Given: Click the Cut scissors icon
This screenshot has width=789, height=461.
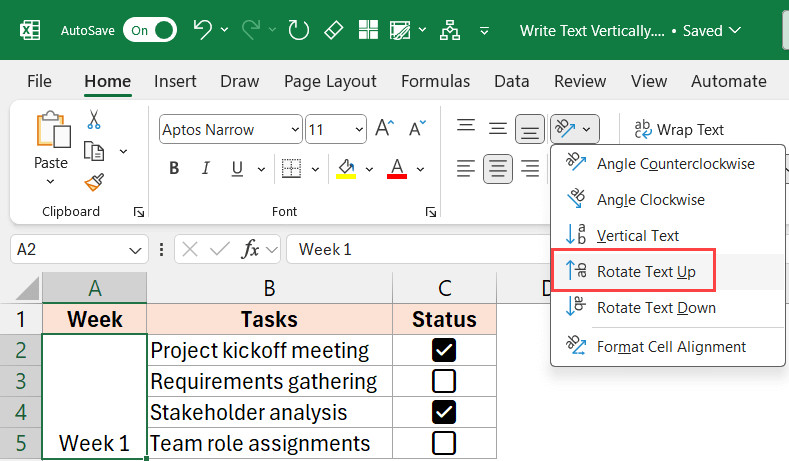Looking at the screenshot, I should pyautogui.click(x=94, y=120).
